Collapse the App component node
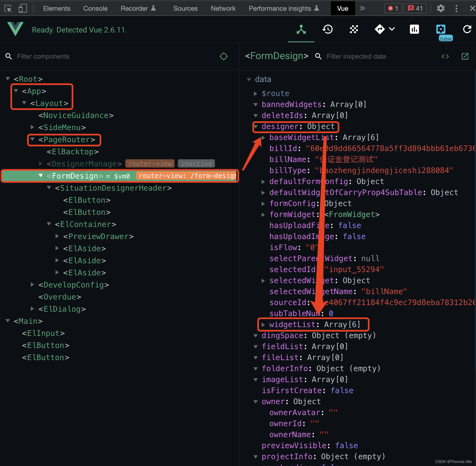The image size is (476, 466). coord(16,91)
